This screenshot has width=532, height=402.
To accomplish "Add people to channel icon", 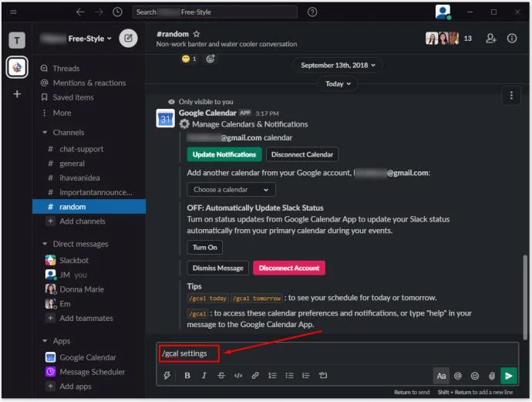I will (491, 39).
